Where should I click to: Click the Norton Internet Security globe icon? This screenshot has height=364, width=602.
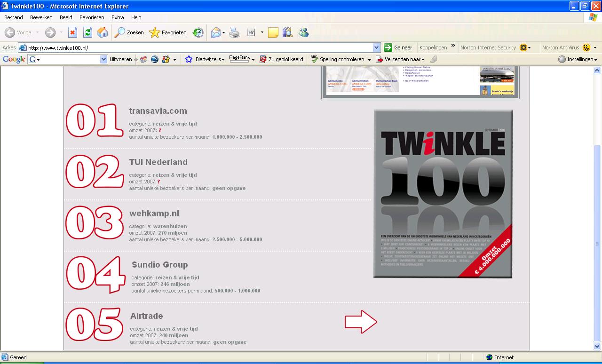(x=523, y=47)
